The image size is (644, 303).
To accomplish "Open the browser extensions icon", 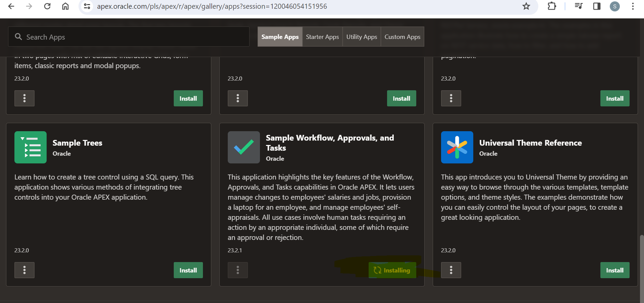I will click(552, 6).
